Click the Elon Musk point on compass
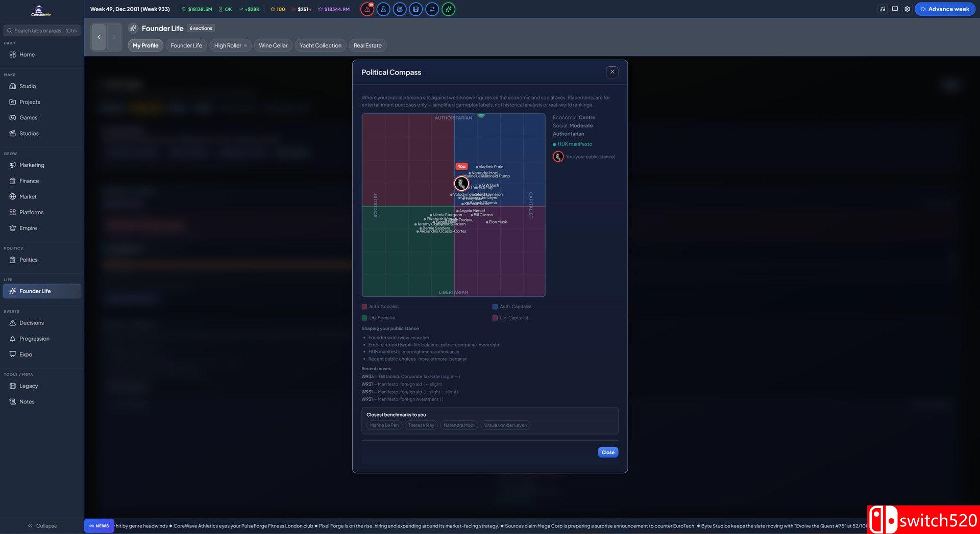Image resolution: width=980 pixels, height=534 pixels. [487, 222]
